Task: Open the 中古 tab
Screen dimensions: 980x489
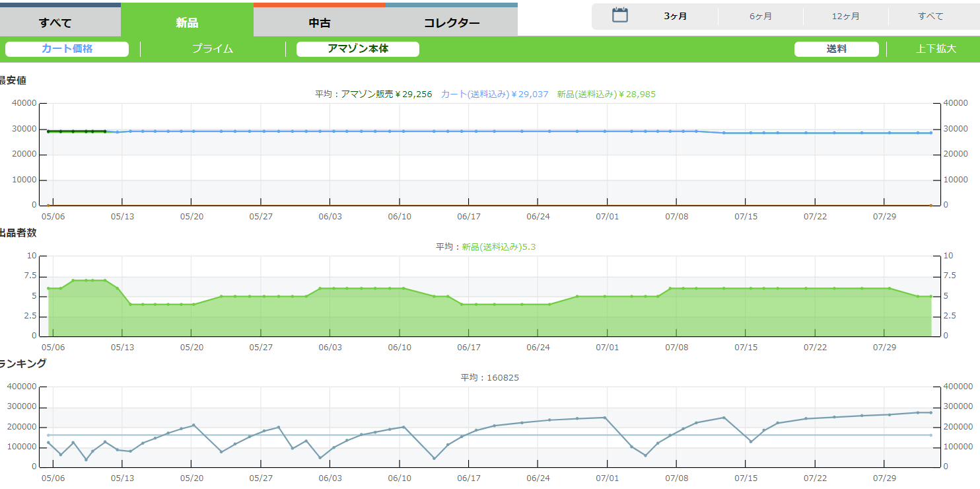Action: (x=319, y=23)
